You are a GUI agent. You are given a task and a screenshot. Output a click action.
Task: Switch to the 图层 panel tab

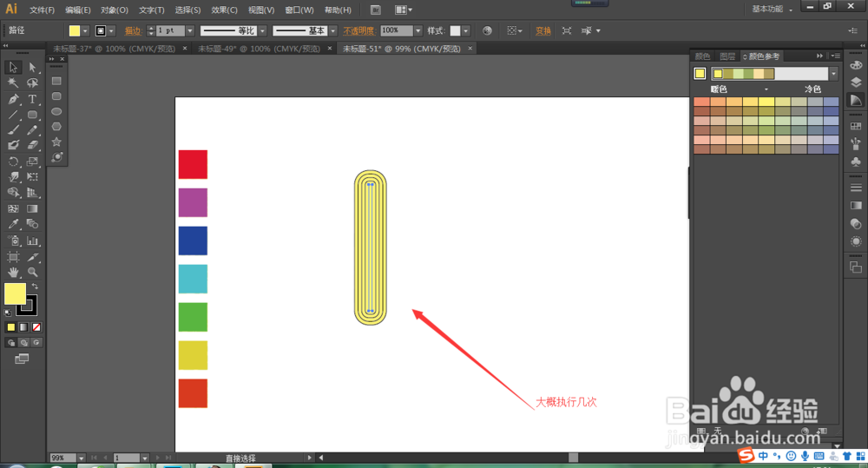click(727, 56)
